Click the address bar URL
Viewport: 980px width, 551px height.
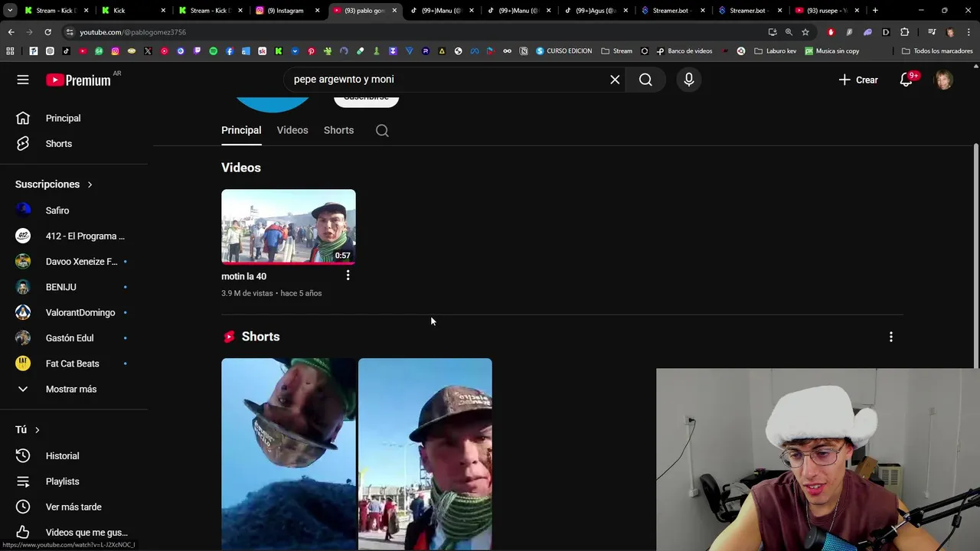[133, 32]
